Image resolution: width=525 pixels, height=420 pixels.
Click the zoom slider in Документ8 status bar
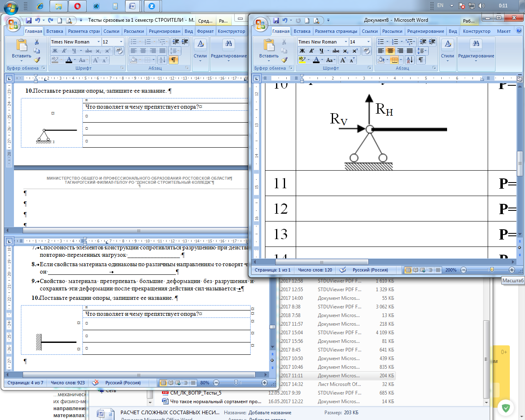pyautogui.click(x=492, y=270)
